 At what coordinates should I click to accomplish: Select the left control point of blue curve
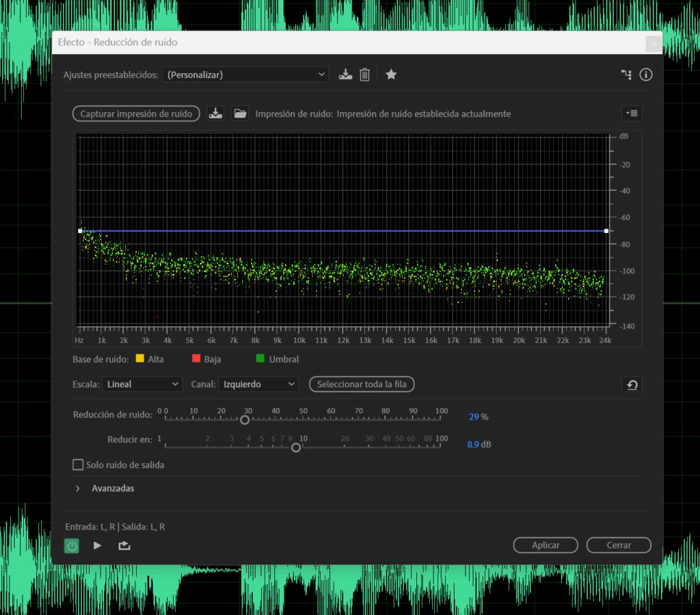(81, 231)
